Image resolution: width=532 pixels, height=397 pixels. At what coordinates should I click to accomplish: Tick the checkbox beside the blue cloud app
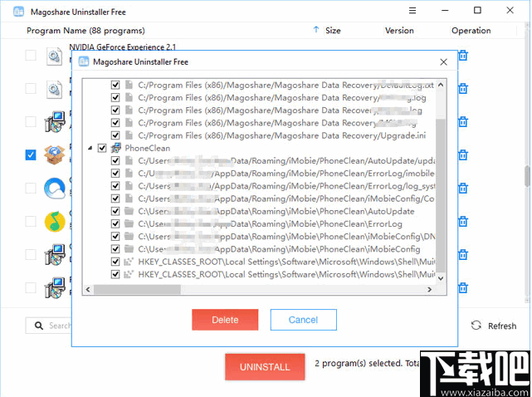31,188
